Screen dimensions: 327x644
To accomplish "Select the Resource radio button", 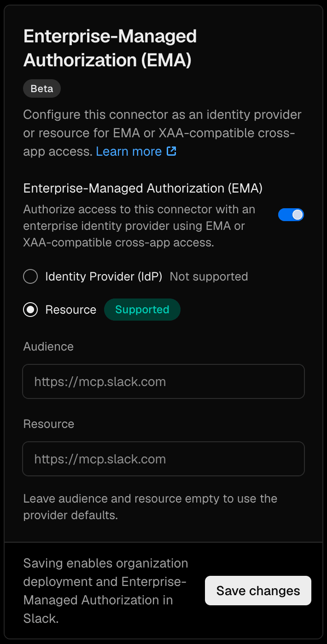I will pyautogui.click(x=30, y=310).
